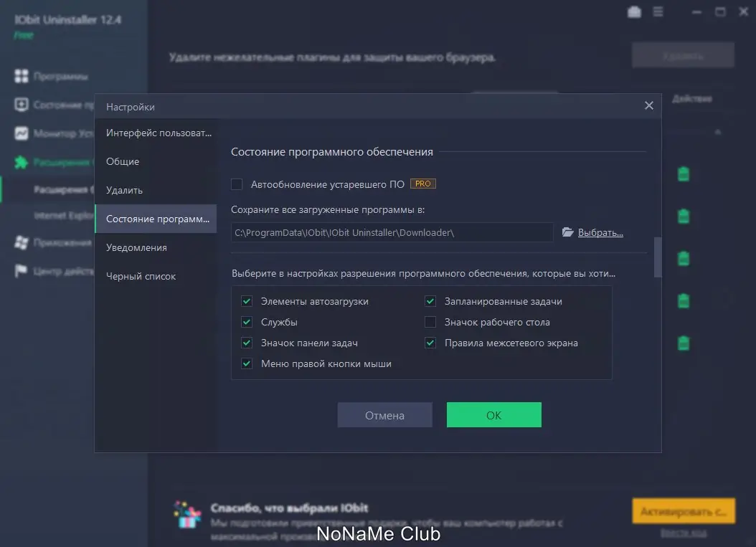Click the second green trash icon
Screen dimensions: 756x547
tap(684, 216)
